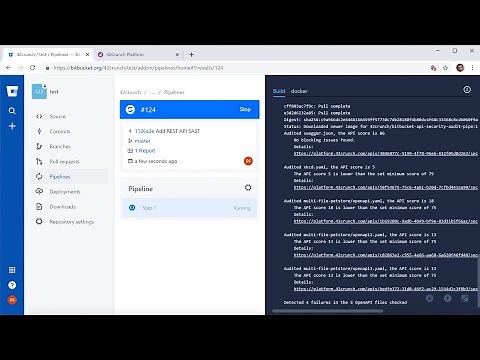Select the Bitbucket Pipelines browser tab
This screenshot has width=480, height=360.
[x=49, y=54]
